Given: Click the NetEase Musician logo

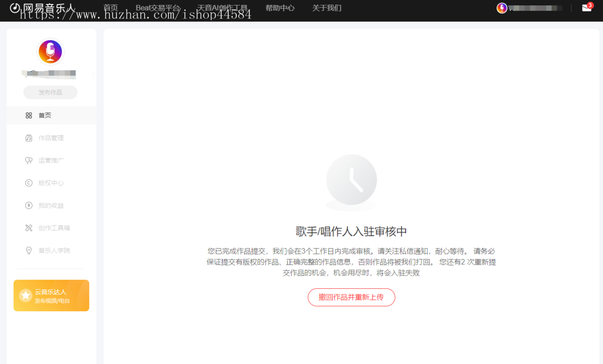Looking at the screenshot, I should pyautogui.click(x=43, y=8).
